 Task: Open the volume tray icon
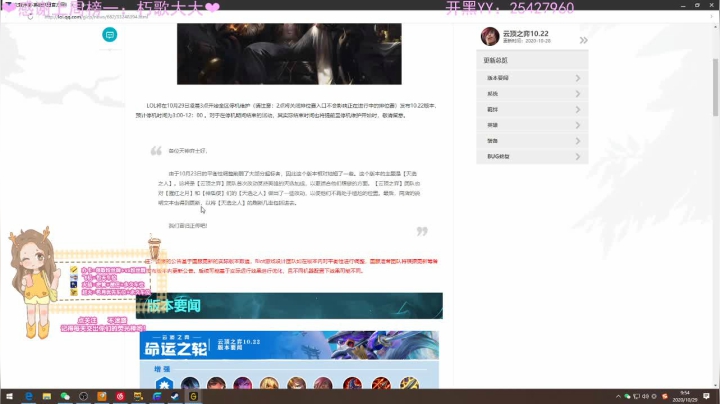coord(645,396)
